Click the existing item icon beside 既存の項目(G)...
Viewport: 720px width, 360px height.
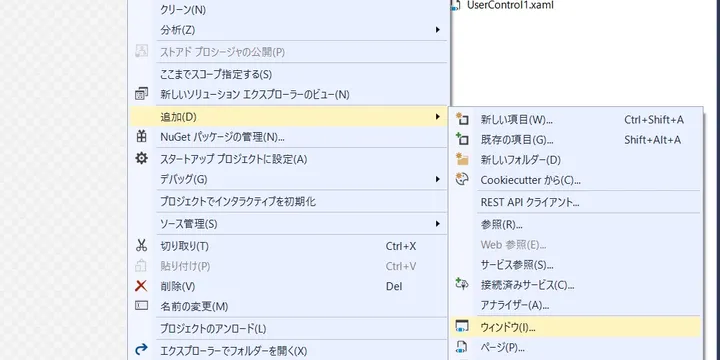[x=461, y=139]
